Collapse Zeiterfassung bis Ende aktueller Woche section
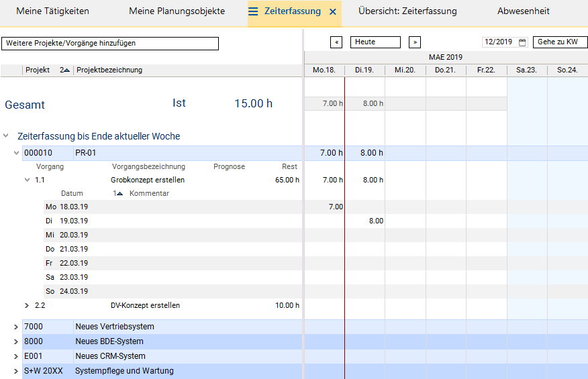 pos(5,136)
